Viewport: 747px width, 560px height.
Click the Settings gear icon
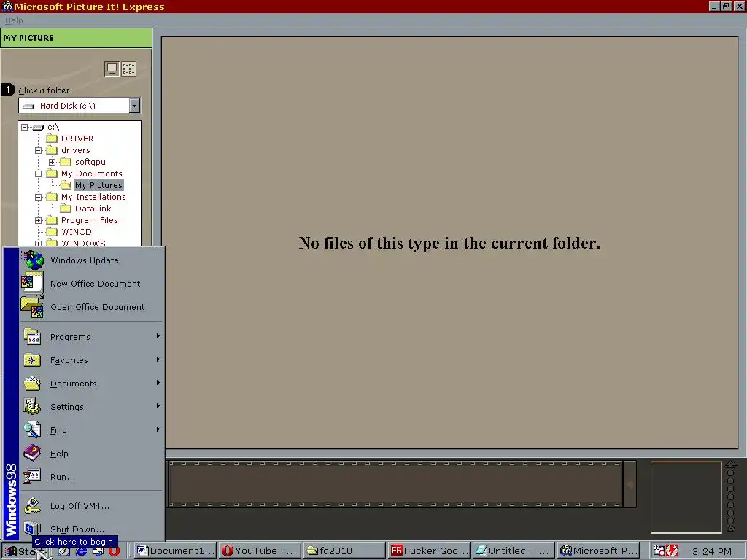click(32, 407)
